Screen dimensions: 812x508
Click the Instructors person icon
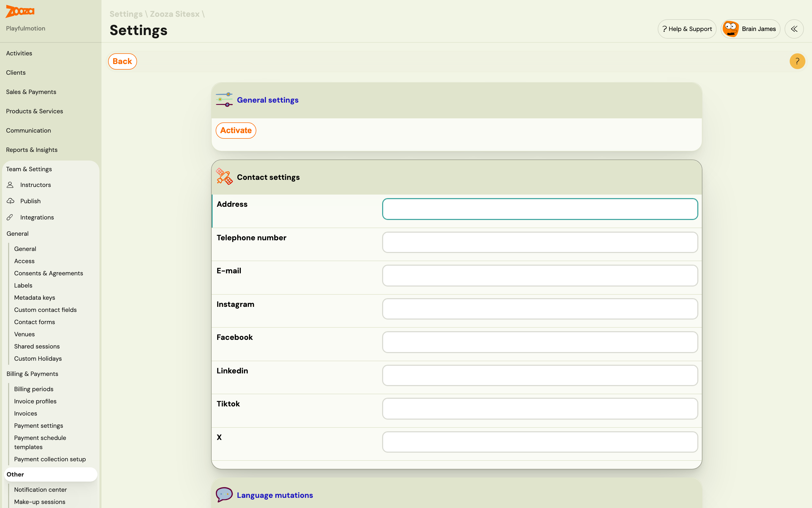[x=10, y=185]
